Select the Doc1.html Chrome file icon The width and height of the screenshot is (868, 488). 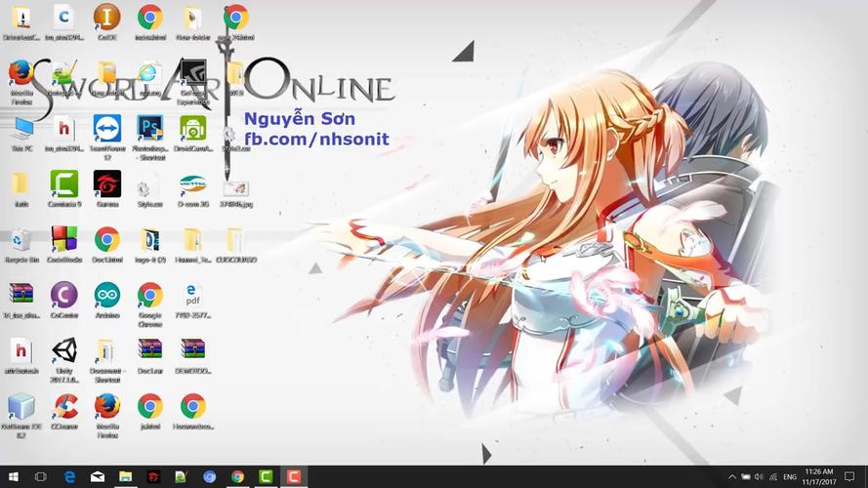point(106,239)
